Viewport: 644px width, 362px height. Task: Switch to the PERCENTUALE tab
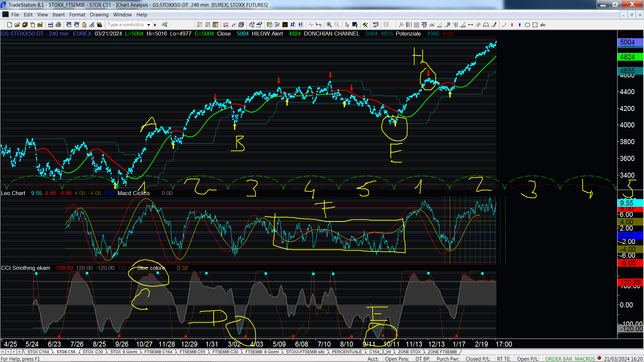[x=347, y=352]
